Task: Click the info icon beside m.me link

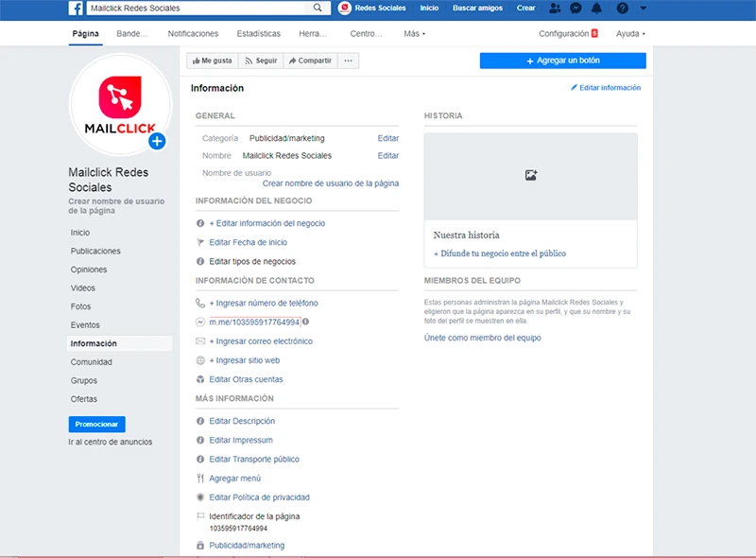Action: coord(306,323)
